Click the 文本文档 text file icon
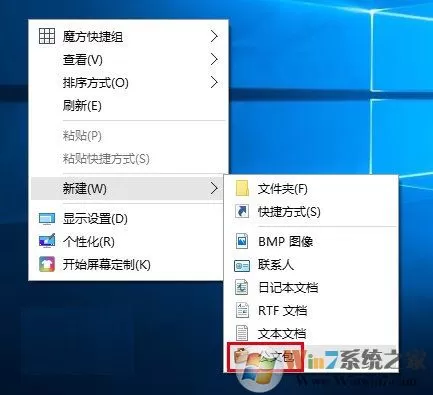 (242, 333)
